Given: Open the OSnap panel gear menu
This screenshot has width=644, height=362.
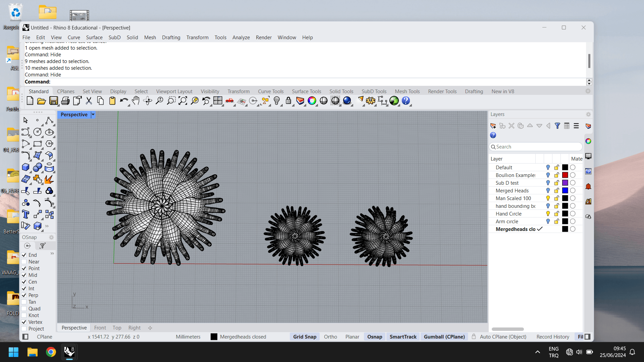Looking at the screenshot, I should 51,237.
